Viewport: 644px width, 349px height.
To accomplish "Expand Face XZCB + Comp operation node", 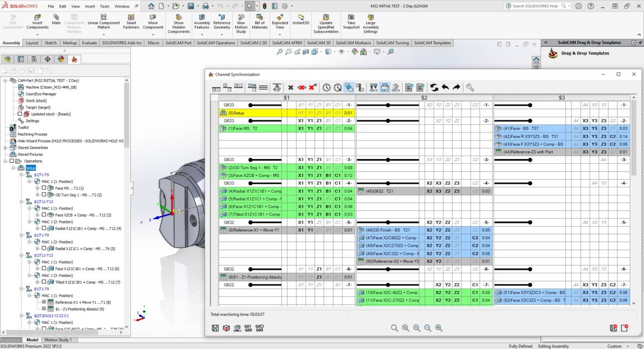I will coord(38,215).
